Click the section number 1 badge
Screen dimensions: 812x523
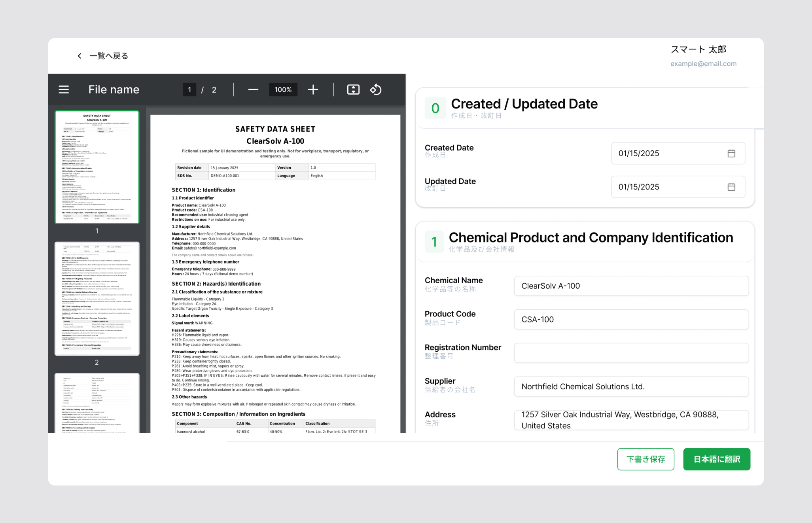pyautogui.click(x=434, y=242)
